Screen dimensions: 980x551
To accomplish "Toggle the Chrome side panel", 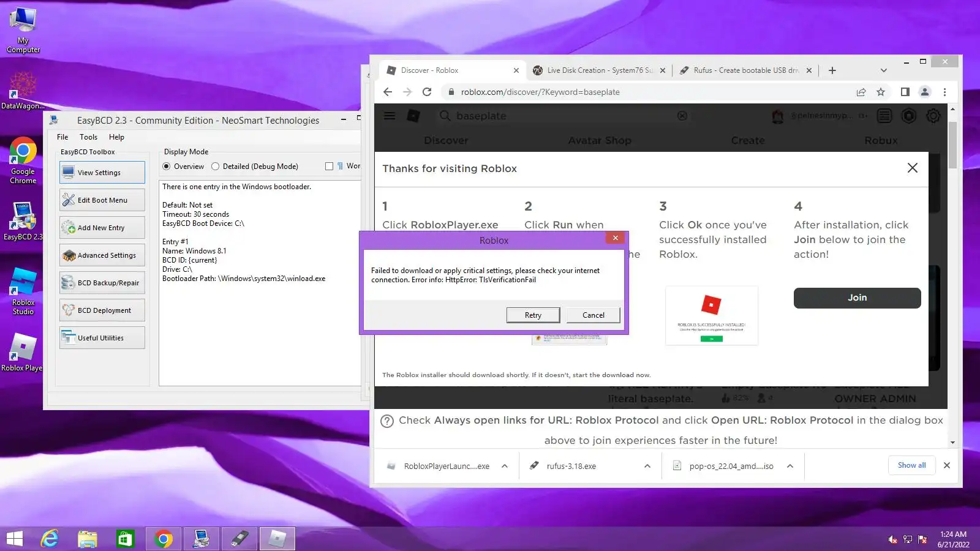I will pyautogui.click(x=905, y=92).
